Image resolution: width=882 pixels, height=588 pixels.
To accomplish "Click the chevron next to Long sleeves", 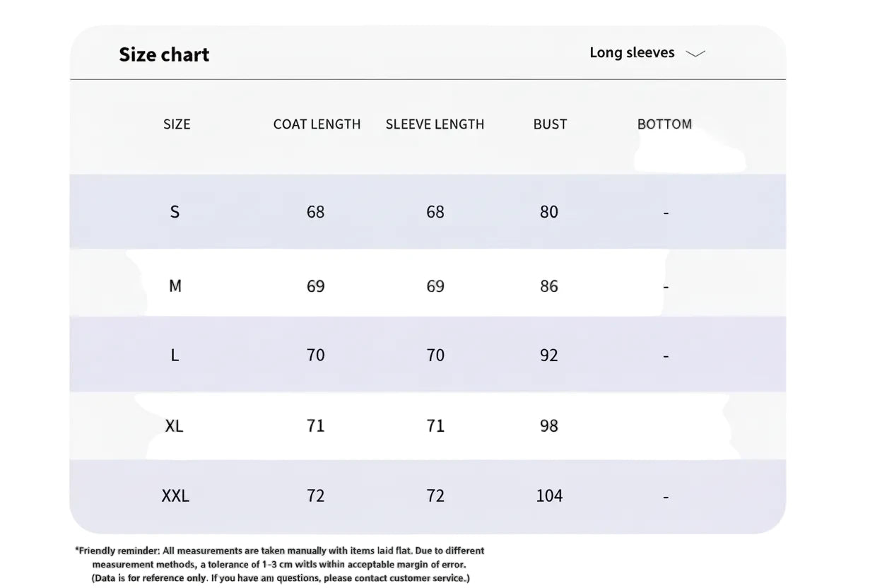I will tap(695, 54).
